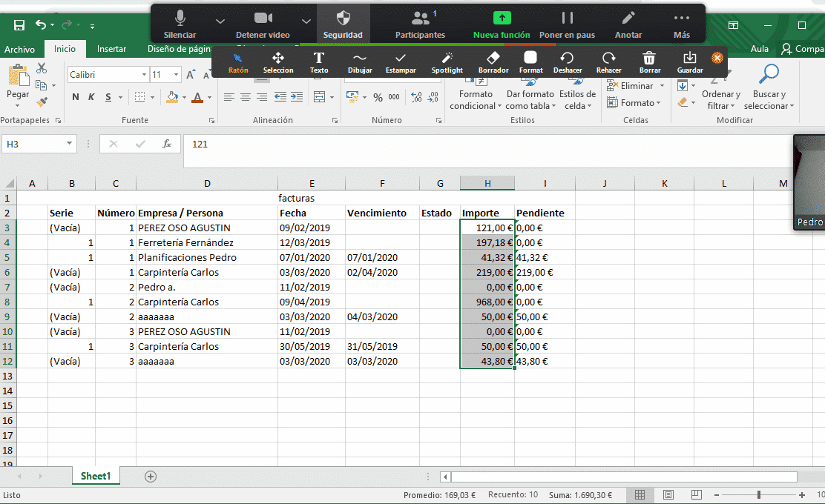Select the Sheet1 worksheet tab

[x=96, y=476]
